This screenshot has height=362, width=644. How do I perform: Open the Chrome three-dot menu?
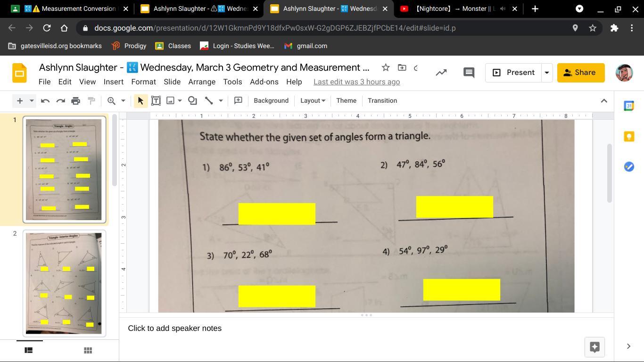(x=632, y=28)
